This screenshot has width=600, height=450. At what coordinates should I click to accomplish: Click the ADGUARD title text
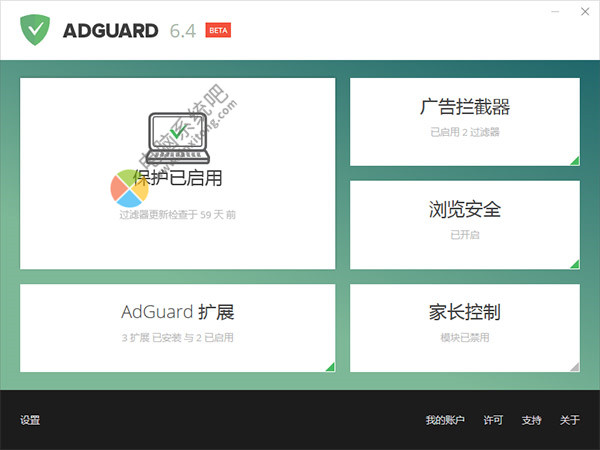click(x=111, y=31)
